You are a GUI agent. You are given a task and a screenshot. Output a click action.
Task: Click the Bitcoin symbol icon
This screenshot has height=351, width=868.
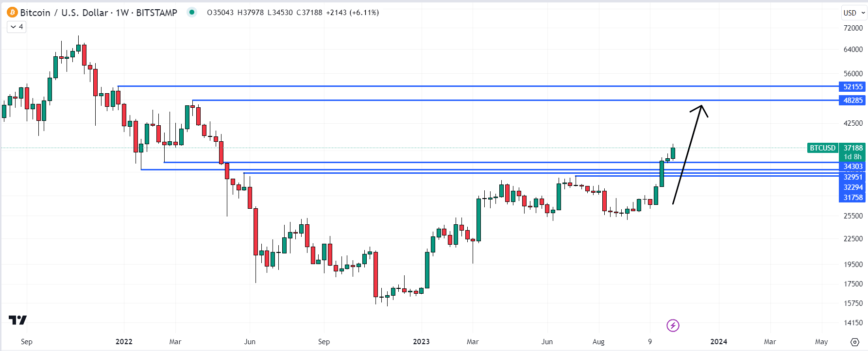[x=12, y=12]
